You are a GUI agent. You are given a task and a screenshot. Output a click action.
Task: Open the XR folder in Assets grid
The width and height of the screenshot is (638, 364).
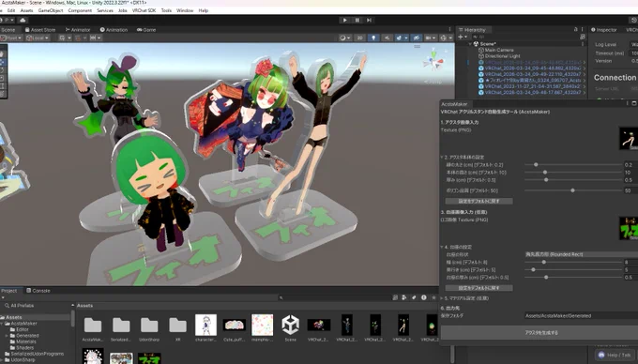[x=178, y=328]
